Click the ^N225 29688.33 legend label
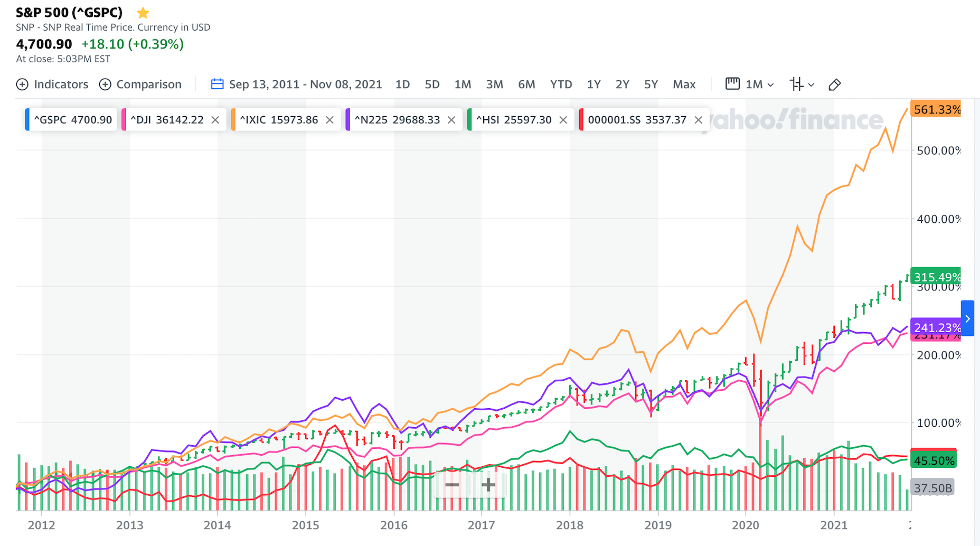 click(x=397, y=120)
